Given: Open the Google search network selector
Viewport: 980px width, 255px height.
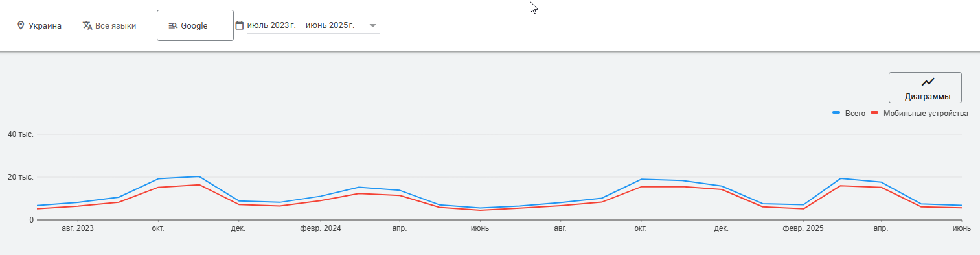Looking at the screenshot, I should tap(195, 25).
